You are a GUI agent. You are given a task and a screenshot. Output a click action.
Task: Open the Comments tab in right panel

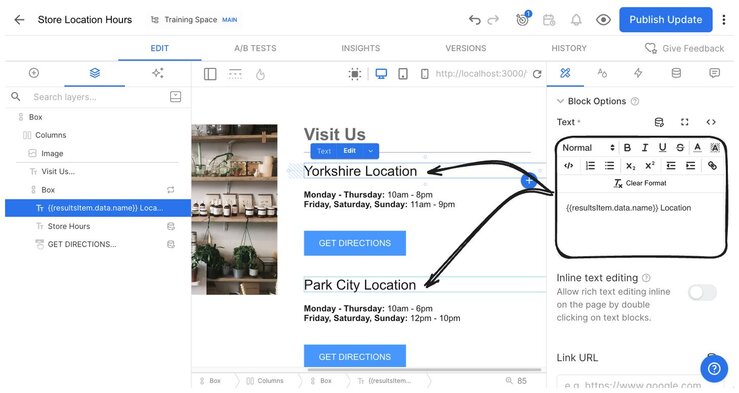[x=714, y=73]
